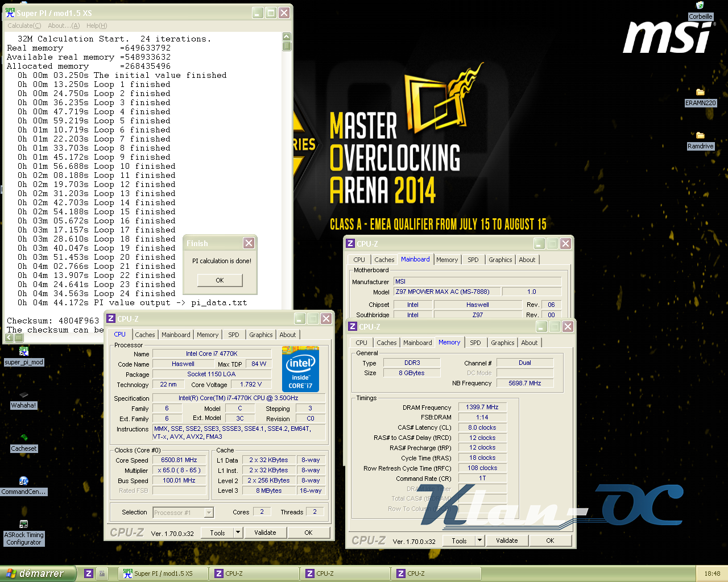
Task: Click the CPU-Z processor window title icon
Action: 111,318
